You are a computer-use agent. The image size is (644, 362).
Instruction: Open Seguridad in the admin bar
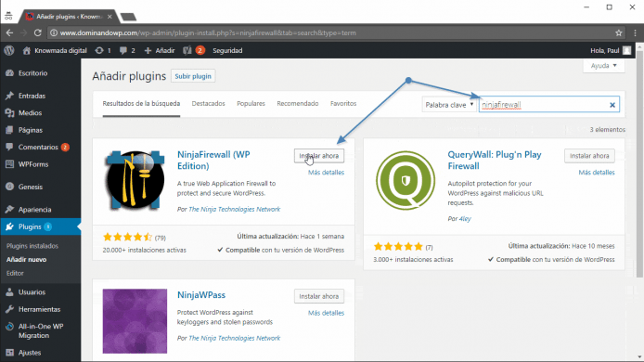click(x=227, y=50)
